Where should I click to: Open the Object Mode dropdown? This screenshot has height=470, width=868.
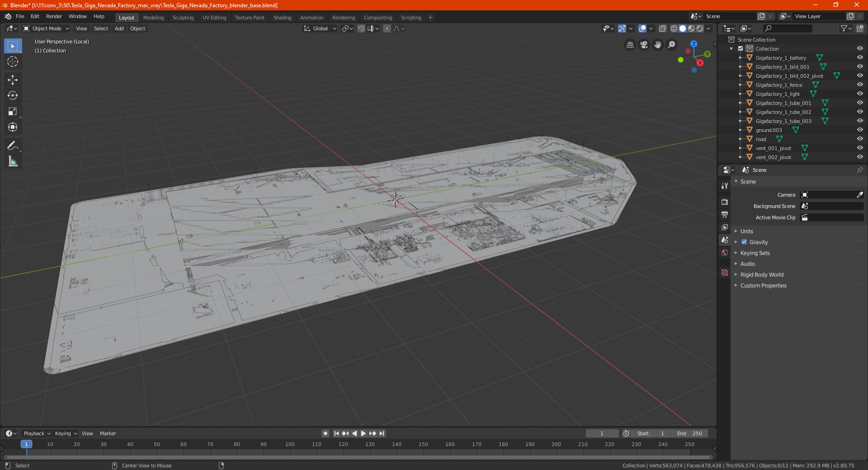[x=46, y=28]
